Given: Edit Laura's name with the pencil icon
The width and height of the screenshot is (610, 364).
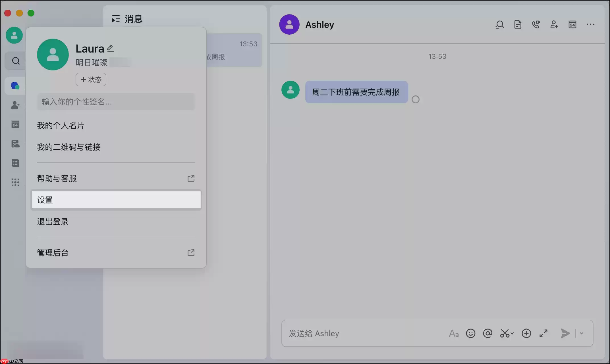Looking at the screenshot, I should [110, 48].
